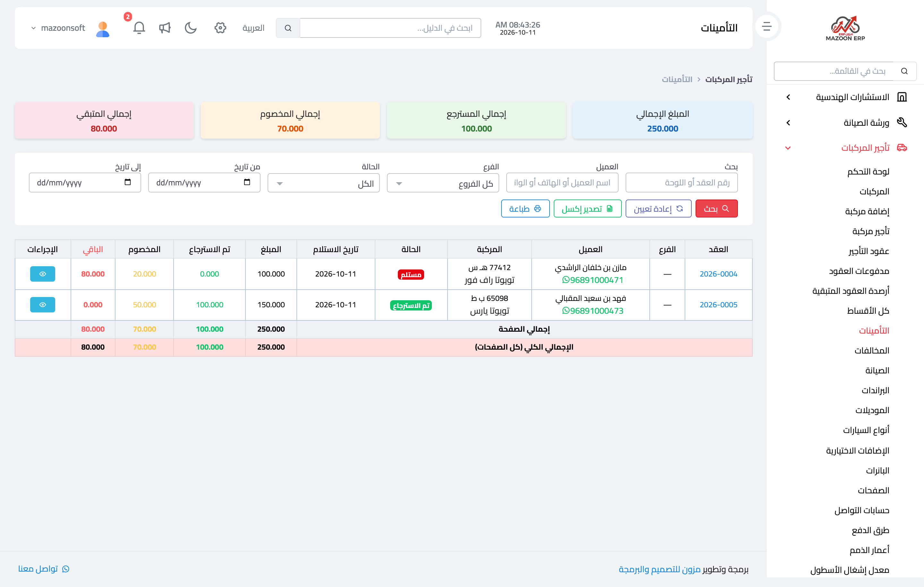Sort by 'الباقي' column header

pos(93,249)
